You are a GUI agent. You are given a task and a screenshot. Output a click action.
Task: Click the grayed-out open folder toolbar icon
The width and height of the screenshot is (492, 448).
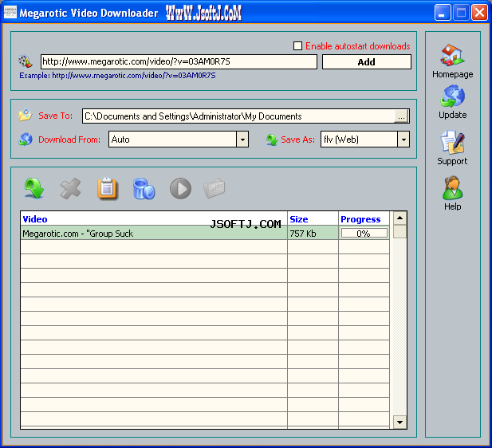click(x=215, y=188)
